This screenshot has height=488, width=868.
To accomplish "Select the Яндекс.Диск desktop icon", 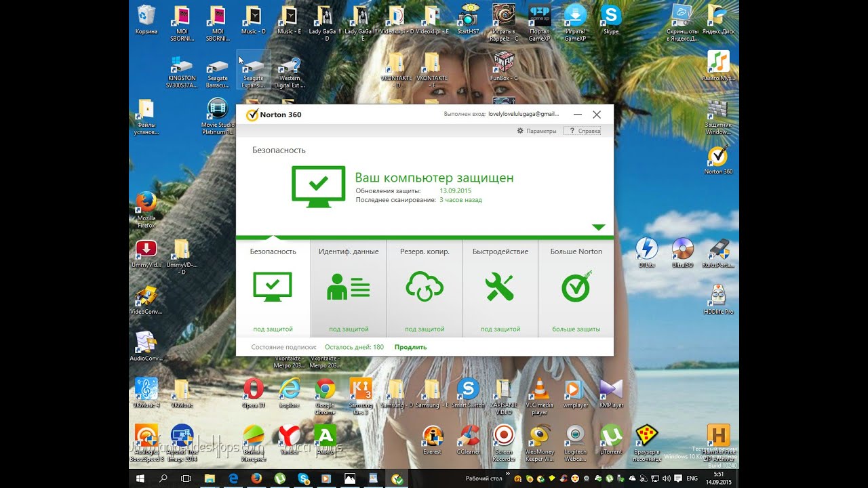I will tap(717, 20).
